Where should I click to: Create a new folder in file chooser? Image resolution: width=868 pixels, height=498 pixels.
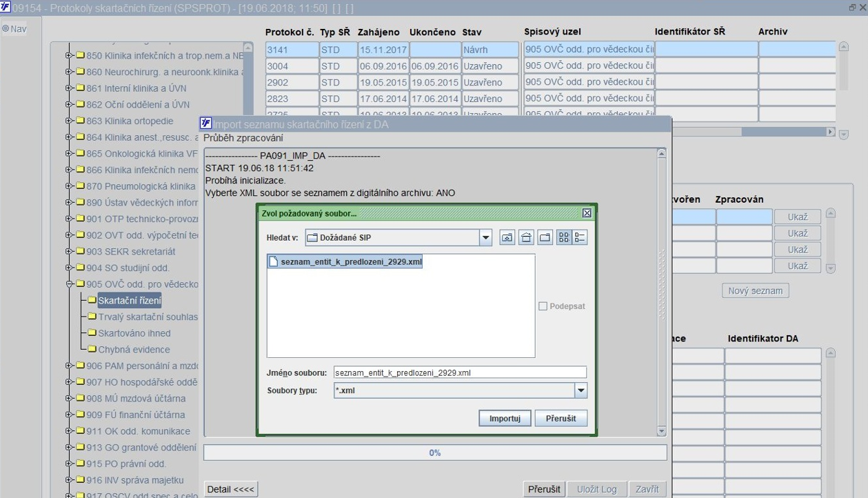click(545, 238)
